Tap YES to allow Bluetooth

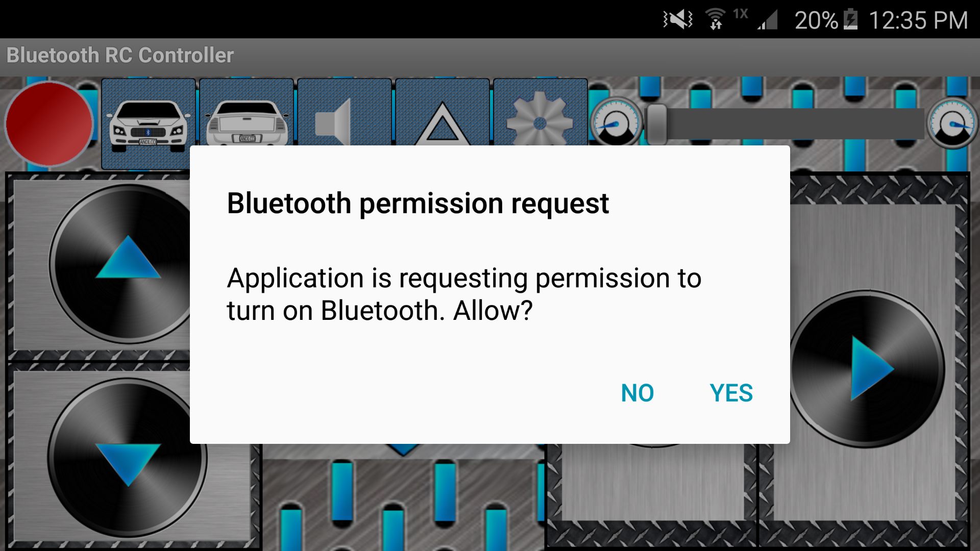tap(731, 393)
